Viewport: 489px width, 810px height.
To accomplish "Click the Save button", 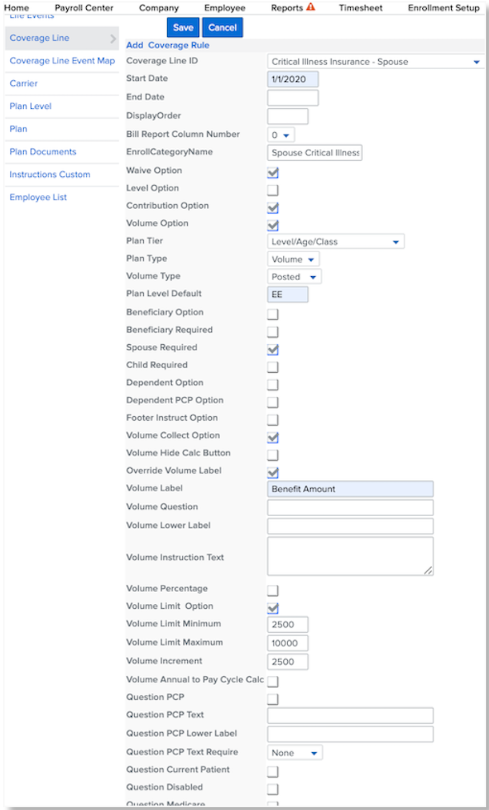I will coord(183,27).
